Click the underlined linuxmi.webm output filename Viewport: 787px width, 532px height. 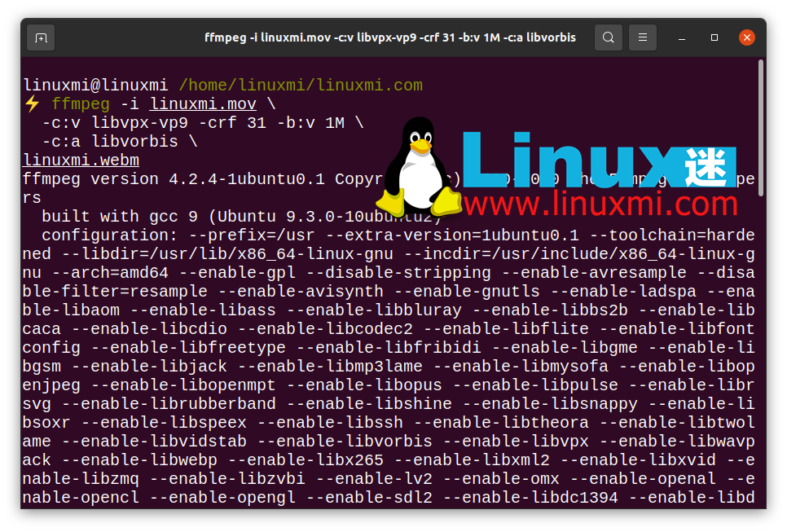(81, 160)
